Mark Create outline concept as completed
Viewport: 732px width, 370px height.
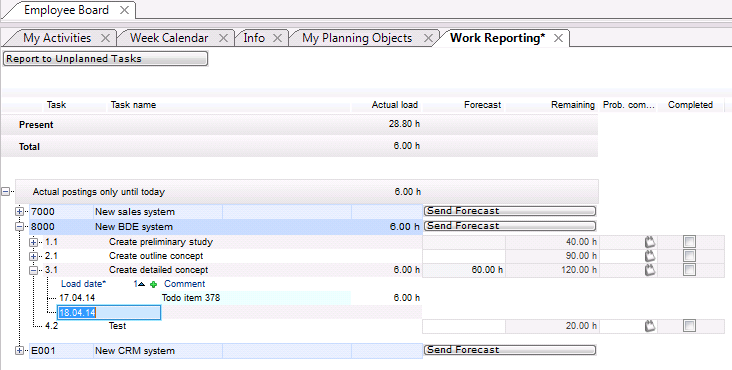pyautogui.click(x=689, y=256)
